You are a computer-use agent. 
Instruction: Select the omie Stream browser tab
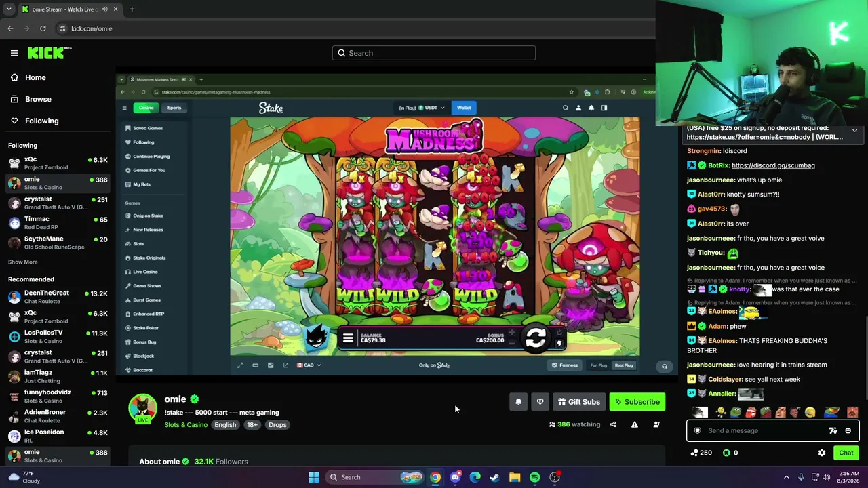[x=70, y=9]
